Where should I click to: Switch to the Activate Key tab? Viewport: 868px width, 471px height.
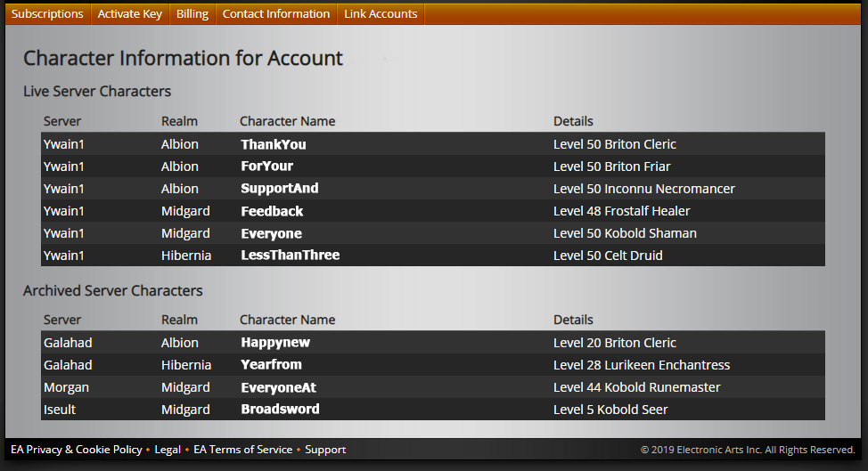pyautogui.click(x=130, y=14)
